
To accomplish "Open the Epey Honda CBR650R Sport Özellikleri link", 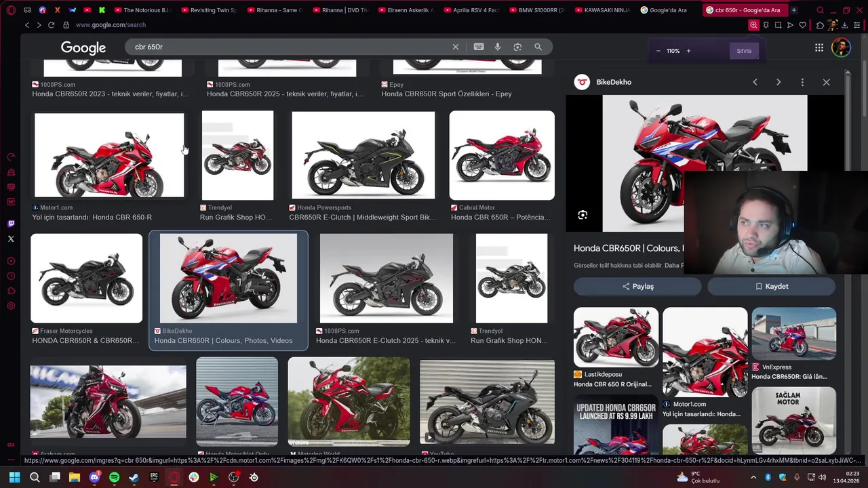I will point(446,94).
